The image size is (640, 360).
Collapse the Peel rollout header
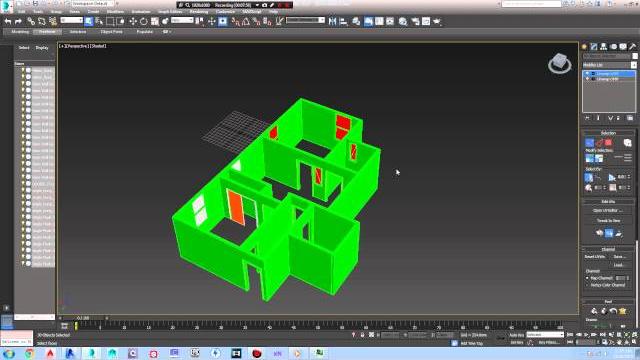pyautogui.click(x=608, y=301)
